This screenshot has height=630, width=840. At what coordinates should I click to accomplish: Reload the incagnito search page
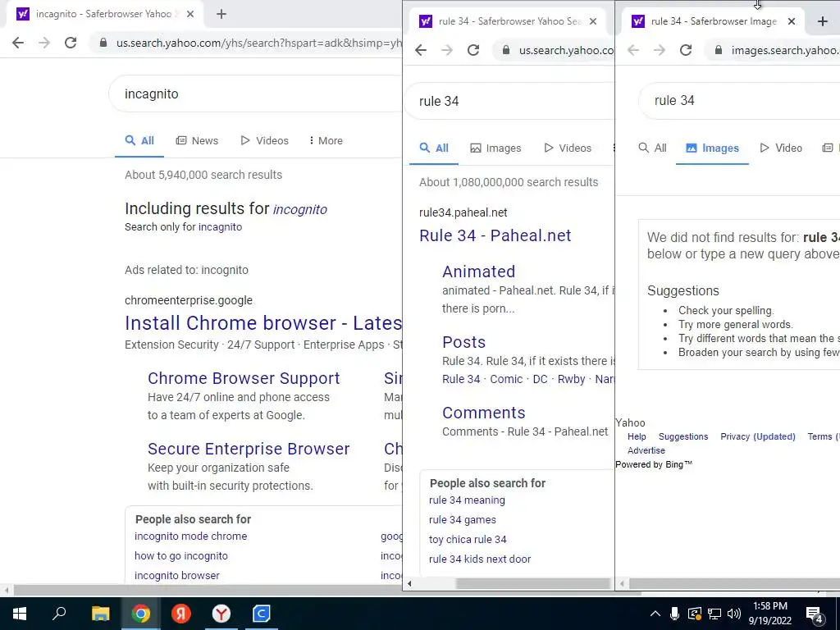click(x=71, y=43)
